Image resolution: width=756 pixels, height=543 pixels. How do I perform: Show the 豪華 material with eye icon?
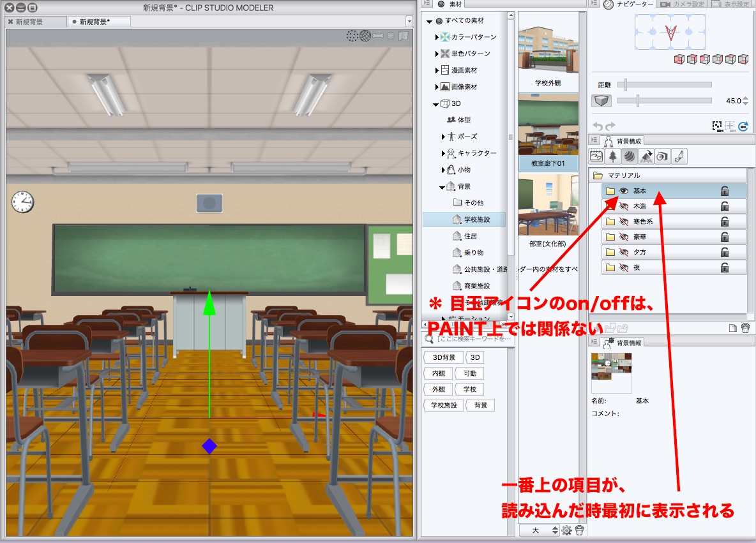(624, 237)
